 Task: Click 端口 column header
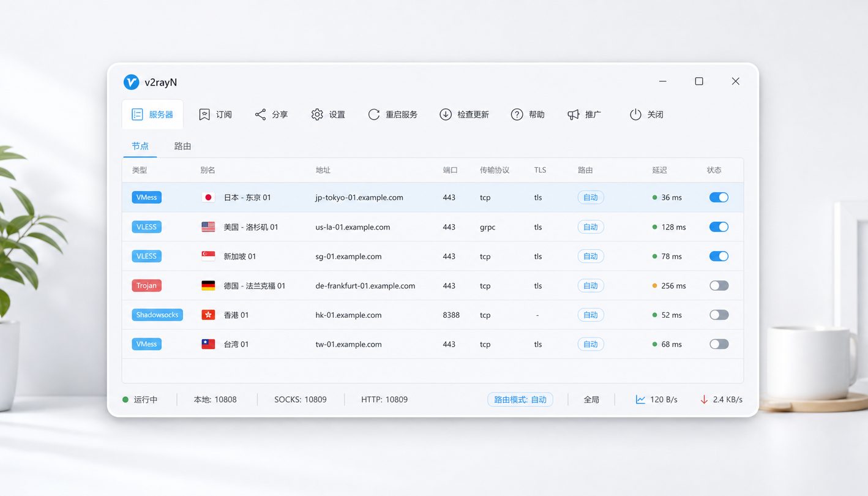click(451, 170)
